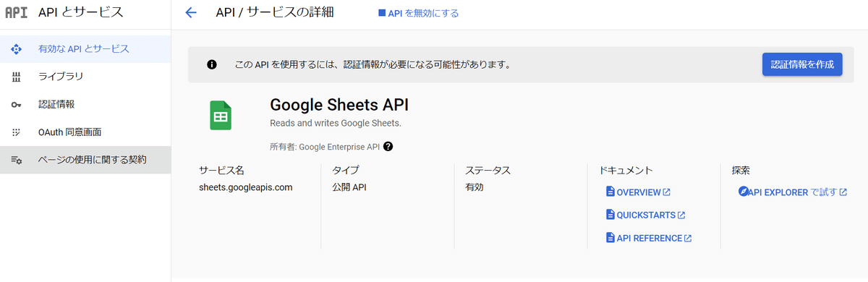Click the 有効な API とサービス diamond icon
868x282 pixels.
pos(16,49)
